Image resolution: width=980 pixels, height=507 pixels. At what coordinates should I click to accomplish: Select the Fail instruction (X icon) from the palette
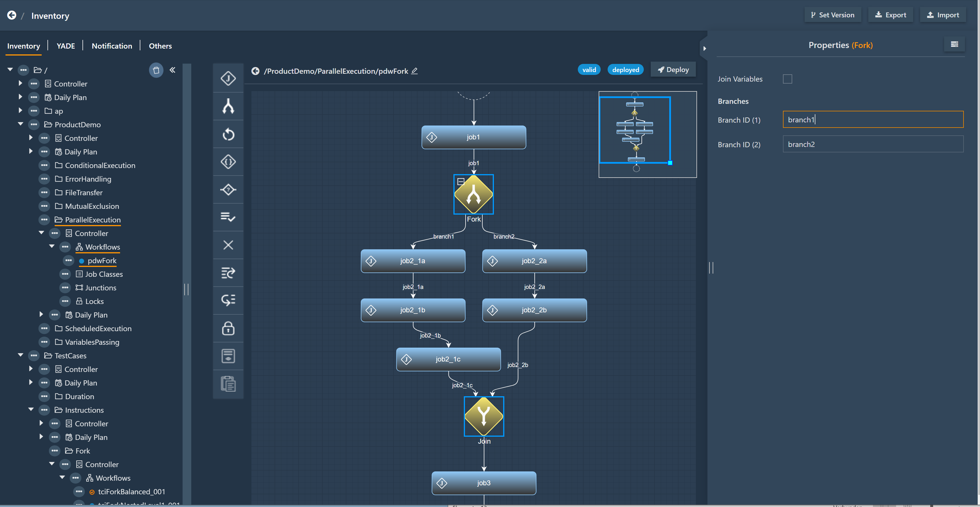pos(228,245)
